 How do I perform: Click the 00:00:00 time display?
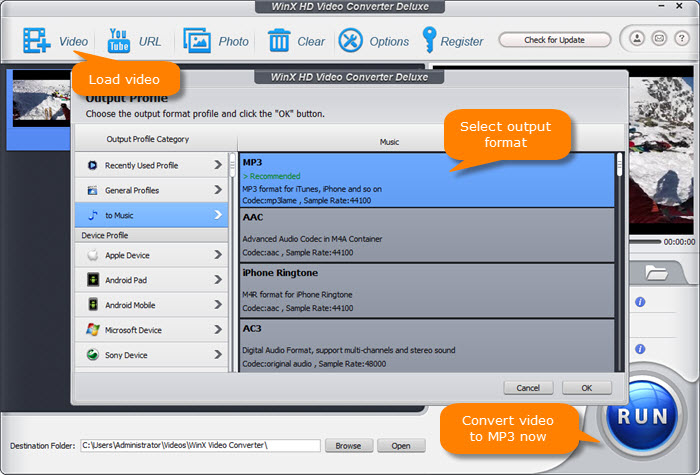click(x=679, y=242)
